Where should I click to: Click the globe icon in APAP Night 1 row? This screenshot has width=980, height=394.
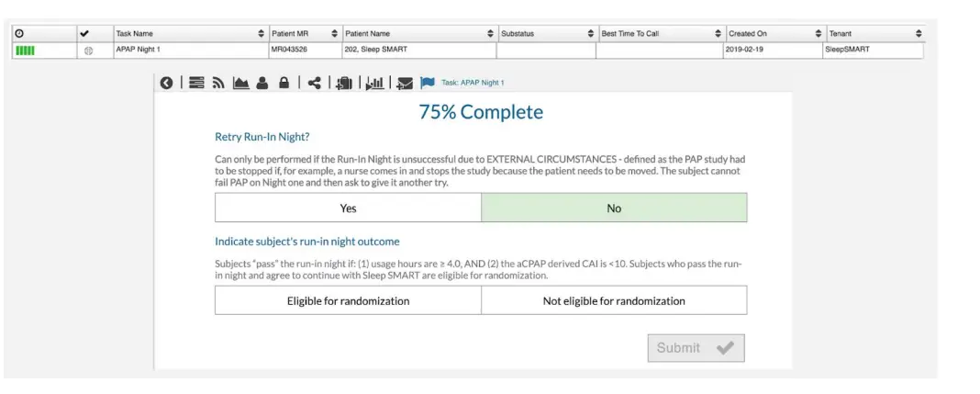pos(88,51)
